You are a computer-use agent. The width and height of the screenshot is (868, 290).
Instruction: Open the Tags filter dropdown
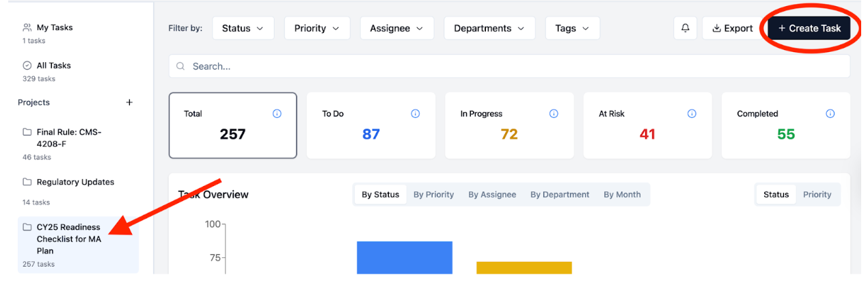point(573,28)
